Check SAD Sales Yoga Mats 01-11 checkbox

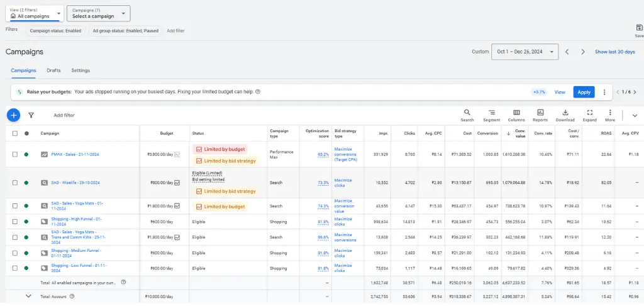(x=15, y=206)
